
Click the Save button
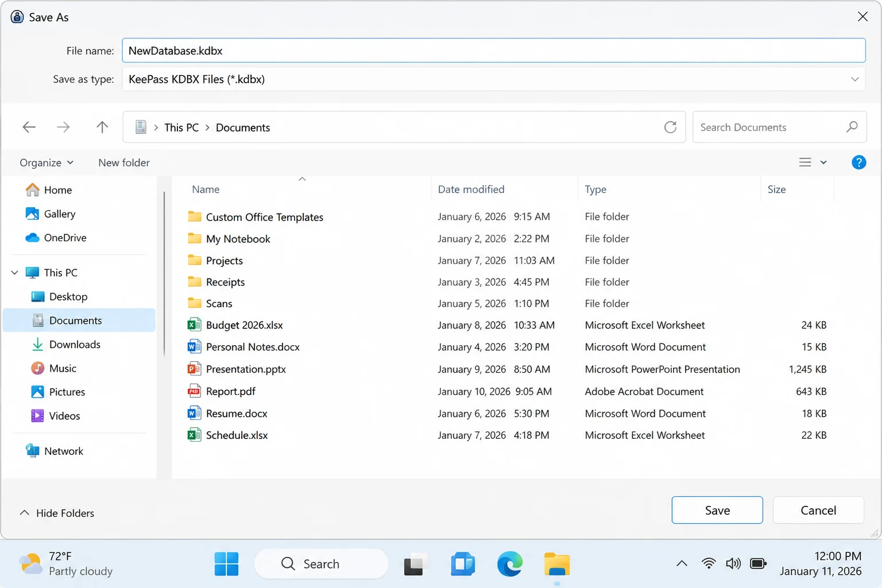(x=717, y=510)
